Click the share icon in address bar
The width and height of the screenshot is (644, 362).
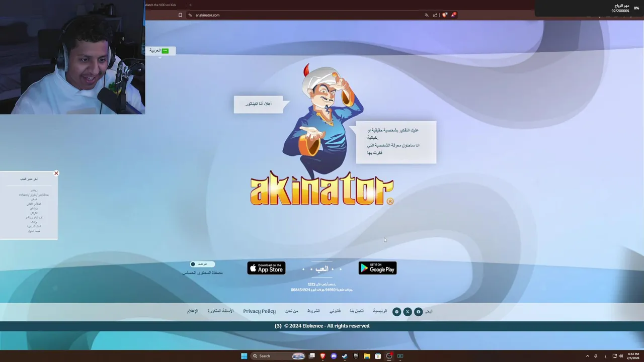435,15
